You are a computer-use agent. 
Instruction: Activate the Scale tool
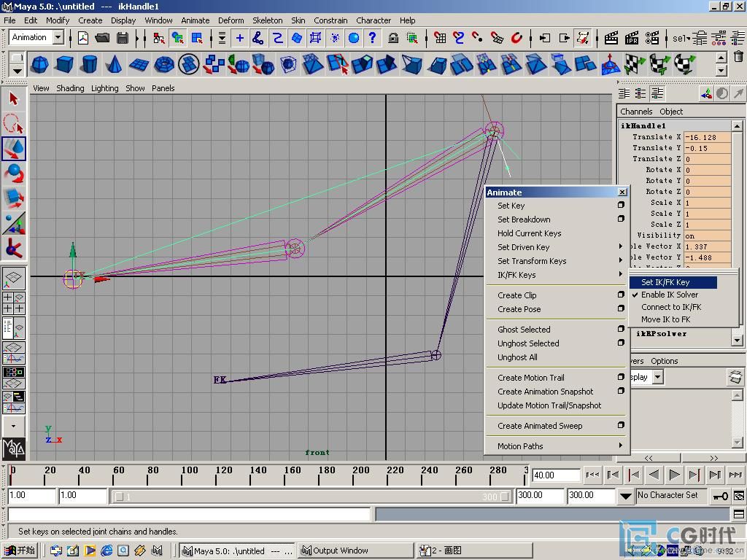tap(13, 198)
